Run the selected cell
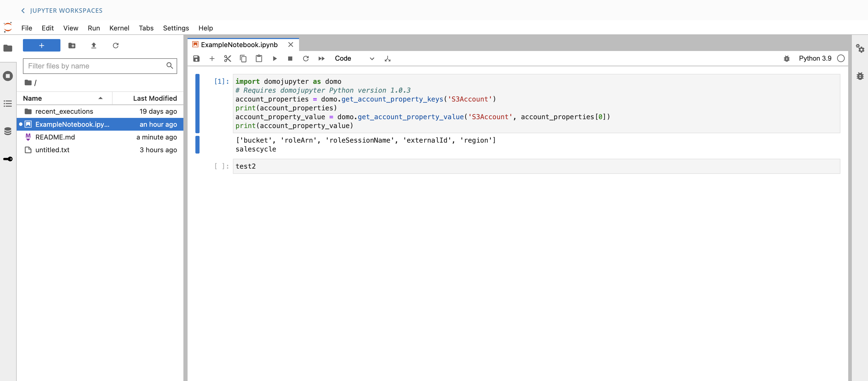The height and width of the screenshot is (381, 868). tap(275, 58)
